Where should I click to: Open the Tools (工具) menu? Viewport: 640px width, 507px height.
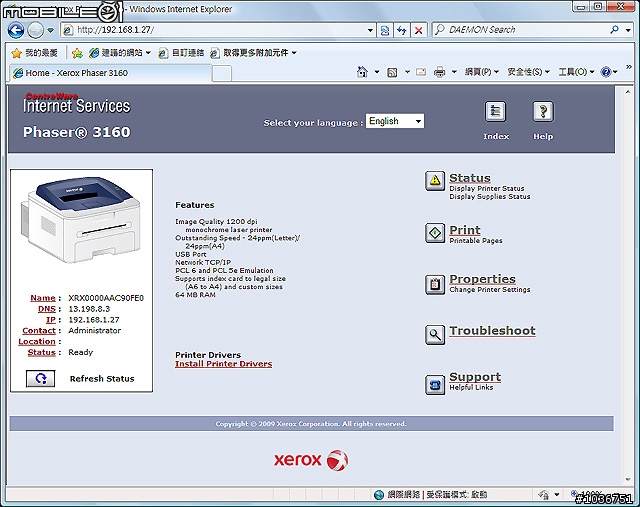pyautogui.click(x=576, y=72)
